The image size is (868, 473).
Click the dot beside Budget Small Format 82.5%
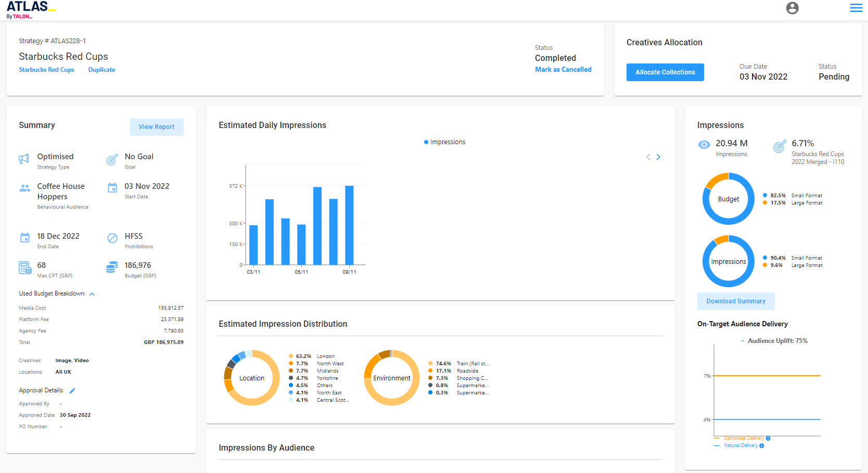[765, 196]
